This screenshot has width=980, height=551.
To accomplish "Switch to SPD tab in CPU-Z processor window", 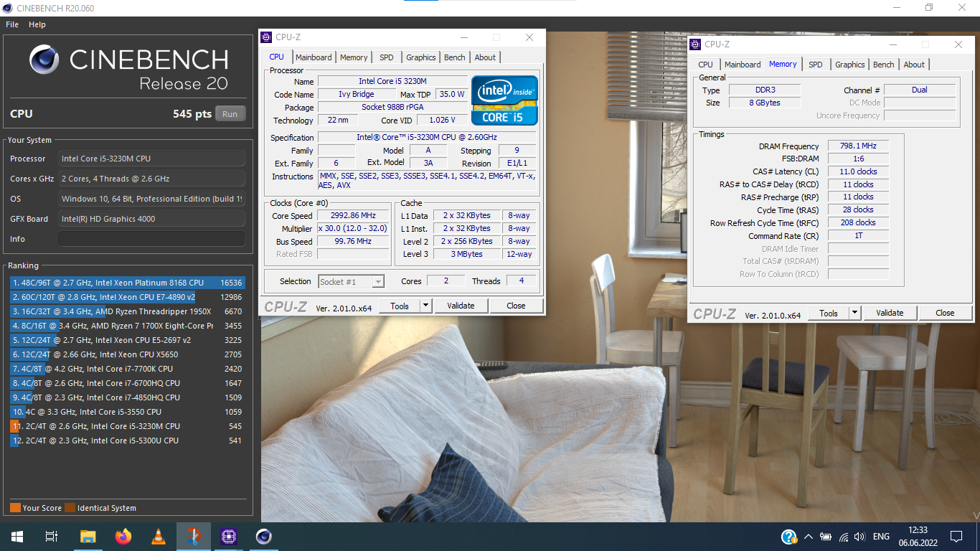I will point(387,57).
